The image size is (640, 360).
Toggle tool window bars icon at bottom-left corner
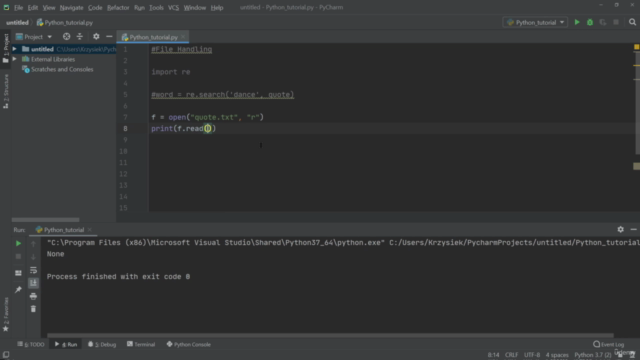pos(6,355)
